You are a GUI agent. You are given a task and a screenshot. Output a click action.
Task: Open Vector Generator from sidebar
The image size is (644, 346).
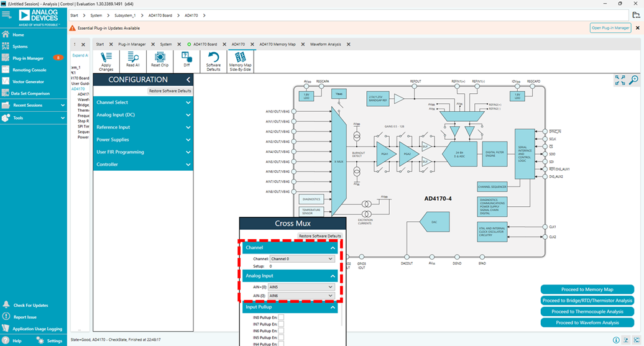click(28, 81)
